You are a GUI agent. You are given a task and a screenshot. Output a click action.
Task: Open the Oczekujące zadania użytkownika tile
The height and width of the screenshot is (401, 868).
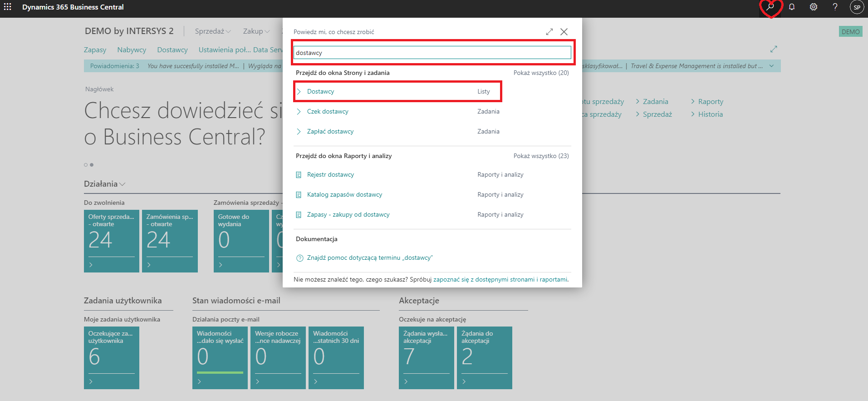(x=112, y=358)
